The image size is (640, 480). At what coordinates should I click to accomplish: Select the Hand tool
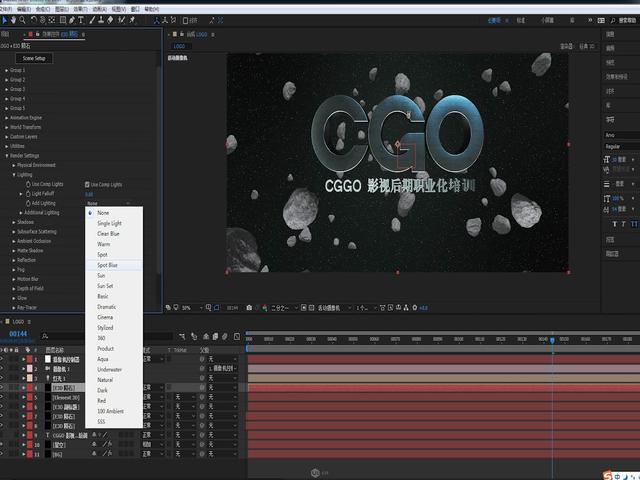click(13, 20)
